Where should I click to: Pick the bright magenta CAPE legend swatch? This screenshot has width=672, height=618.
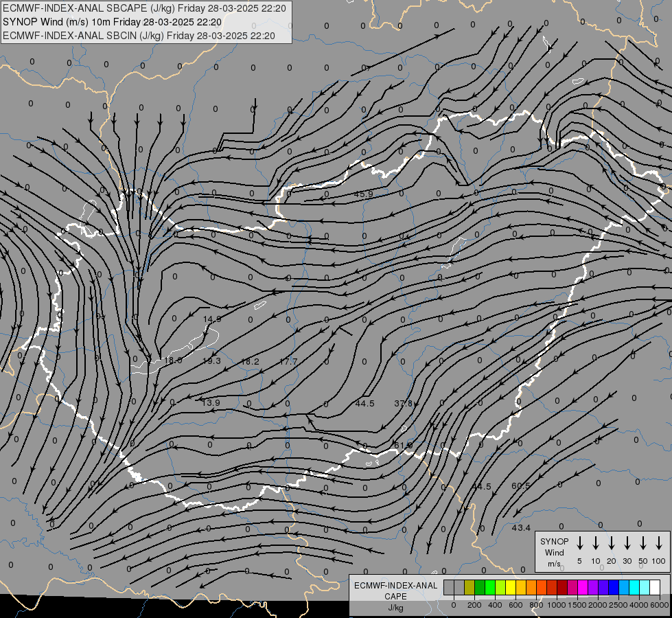583,587
